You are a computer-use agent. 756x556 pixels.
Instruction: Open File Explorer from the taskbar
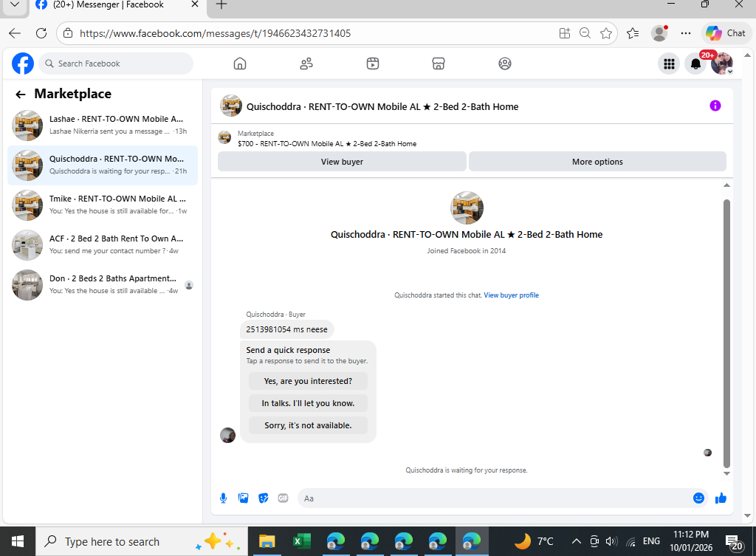tap(267, 541)
